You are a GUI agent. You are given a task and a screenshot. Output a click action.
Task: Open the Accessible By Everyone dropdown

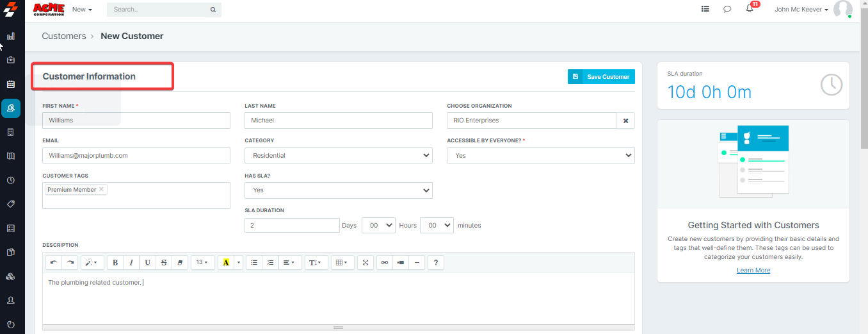[x=540, y=155]
